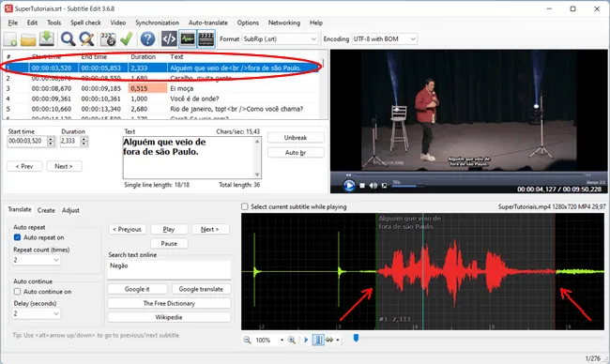The width and height of the screenshot is (610, 364).
Task: Adjust the video volume slider at 75%
Action: click(407, 186)
